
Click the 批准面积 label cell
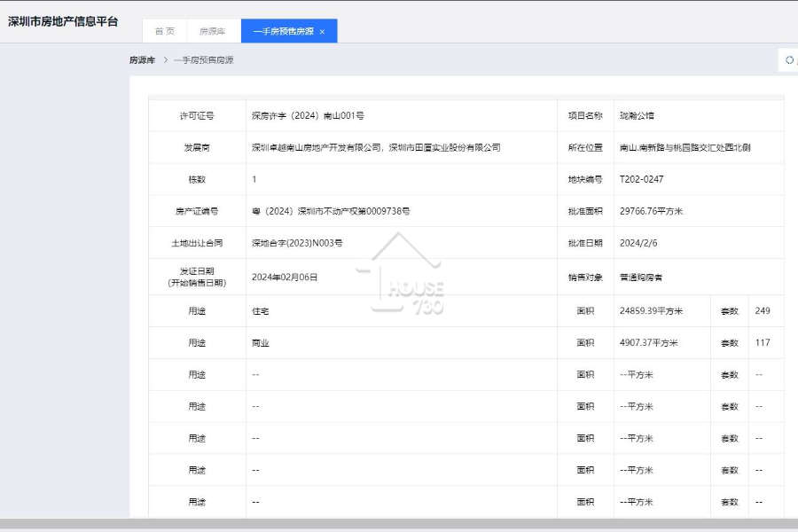585,211
